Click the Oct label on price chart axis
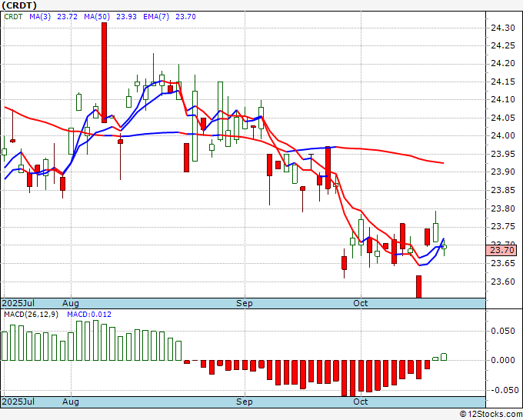The width and height of the screenshot is (523, 420). (361, 303)
